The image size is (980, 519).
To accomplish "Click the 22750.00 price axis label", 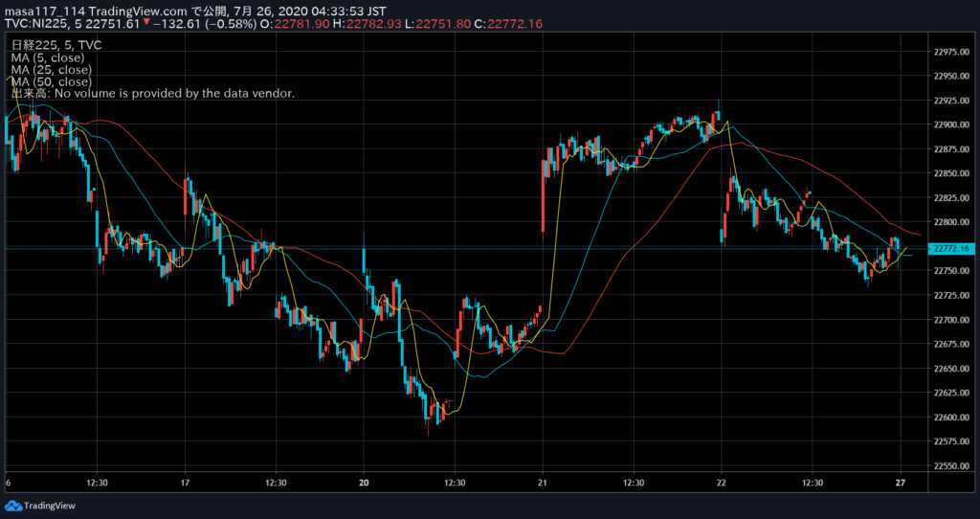I will tap(951, 271).
